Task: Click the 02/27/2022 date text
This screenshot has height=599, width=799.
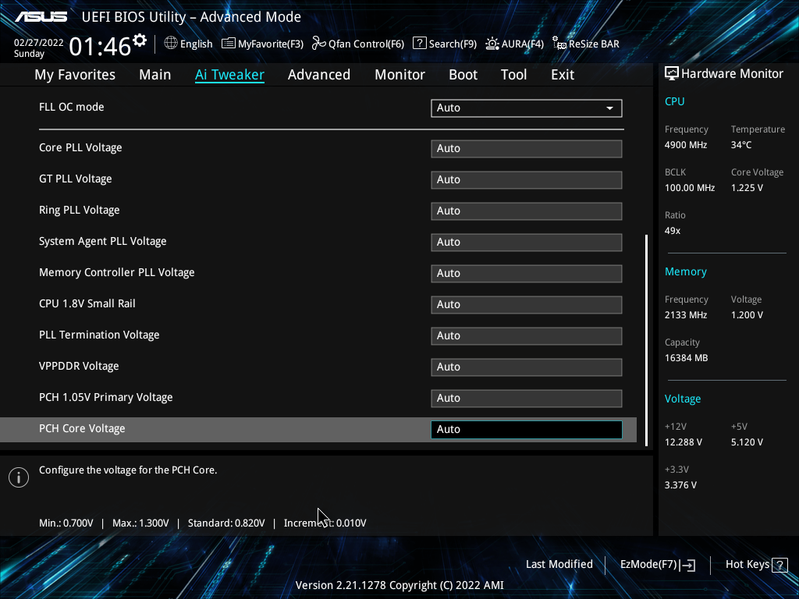Action: click(x=38, y=43)
